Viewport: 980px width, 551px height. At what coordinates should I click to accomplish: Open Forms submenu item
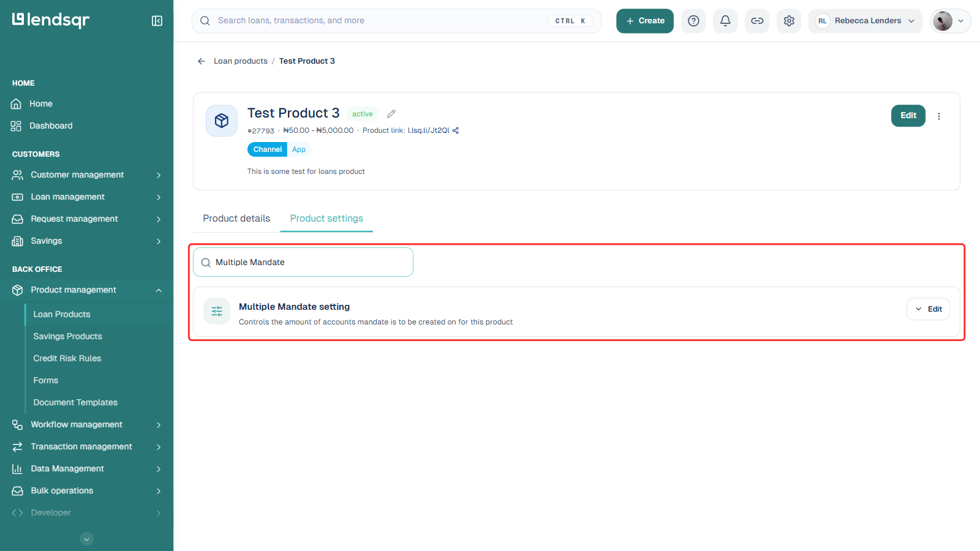coord(46,381)
